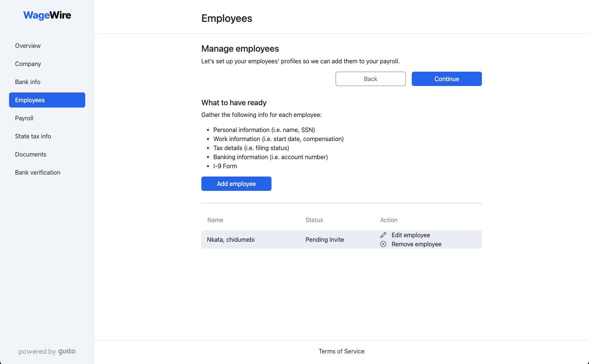Click the I-9 Form list item
589x364 pixels.
(x=225, y=166)
